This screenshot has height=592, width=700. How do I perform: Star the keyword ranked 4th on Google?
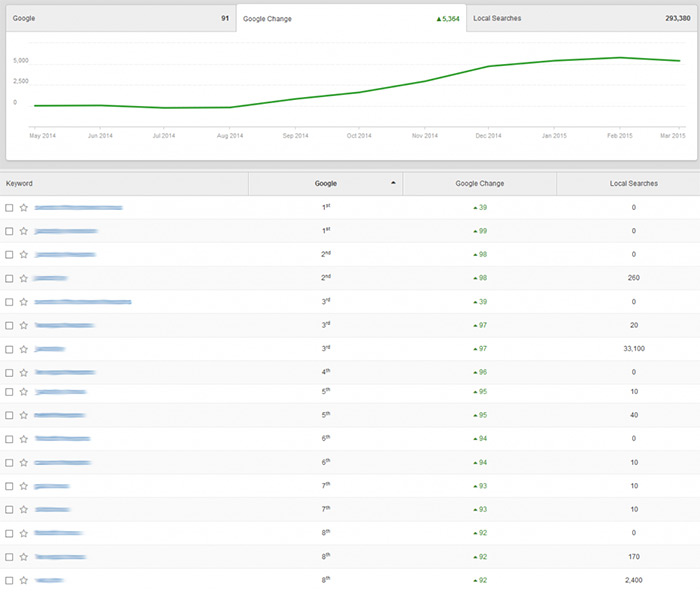coord(23,373)
